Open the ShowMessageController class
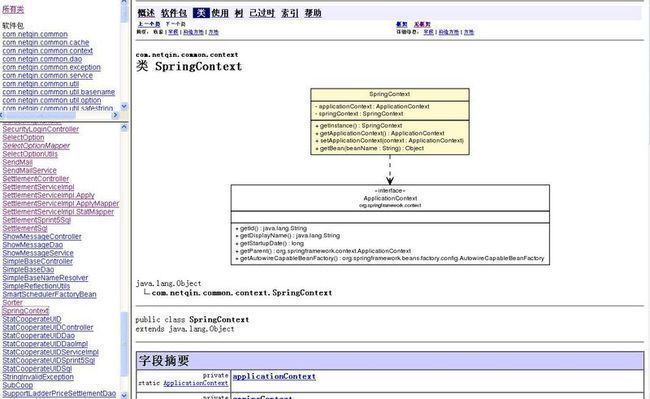 (x=42, y=237)
